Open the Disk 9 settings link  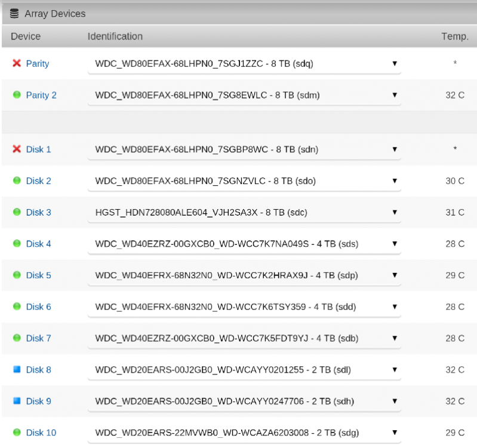(38, 401)
